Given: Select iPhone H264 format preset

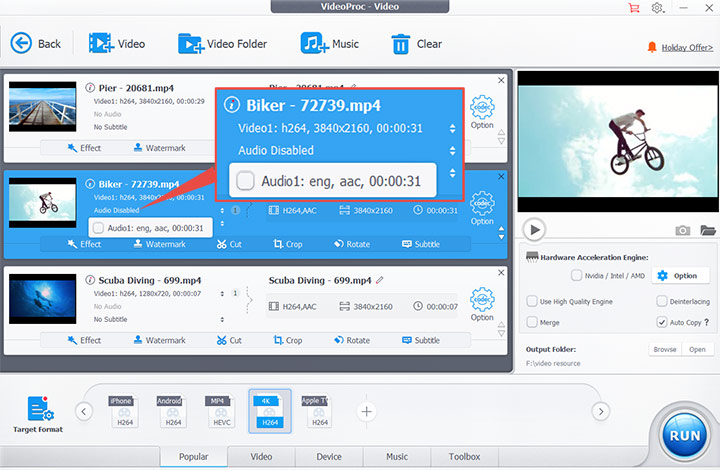Looking at the screenshot, I should [124, 411].
